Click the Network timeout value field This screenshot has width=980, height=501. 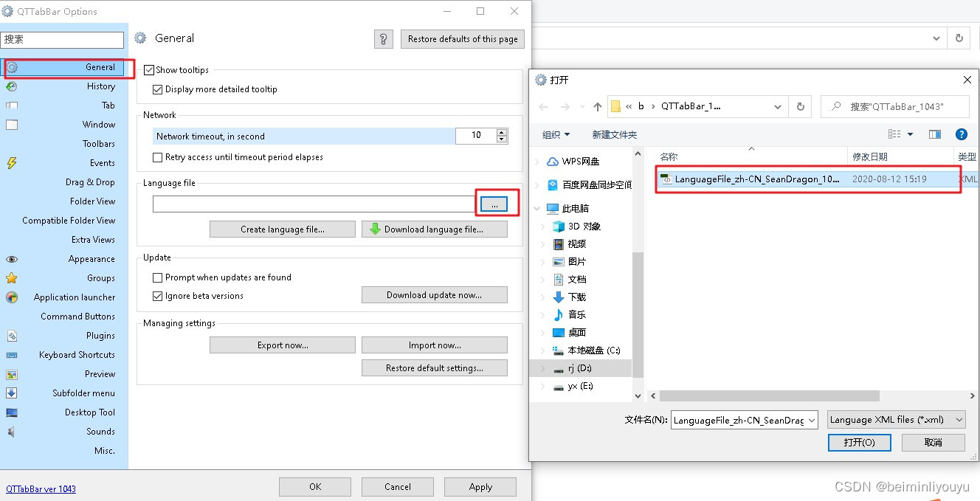click(475, 136)
